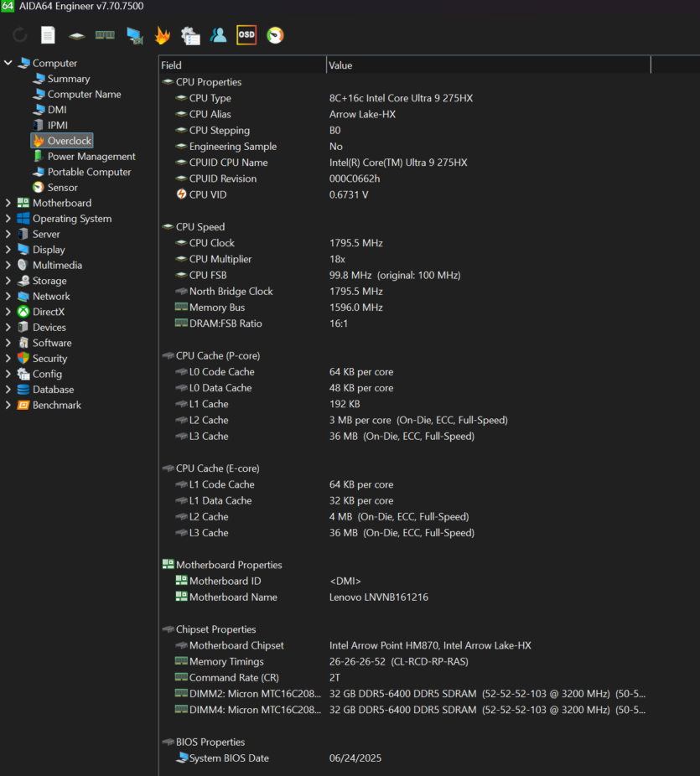
Task: Open the OSD panel toolbar icon
Action: click(246, 35)
